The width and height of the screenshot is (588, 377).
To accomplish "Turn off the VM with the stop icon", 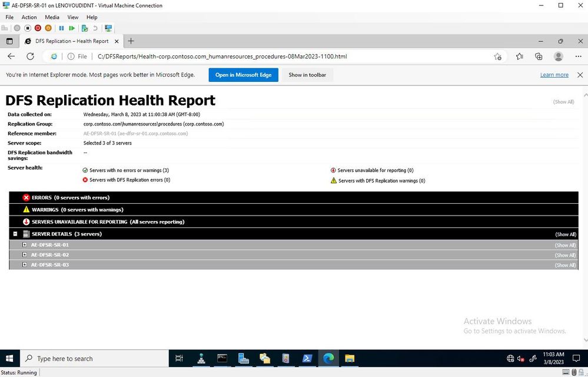I will pyautogui.click(x=28, y=28).
